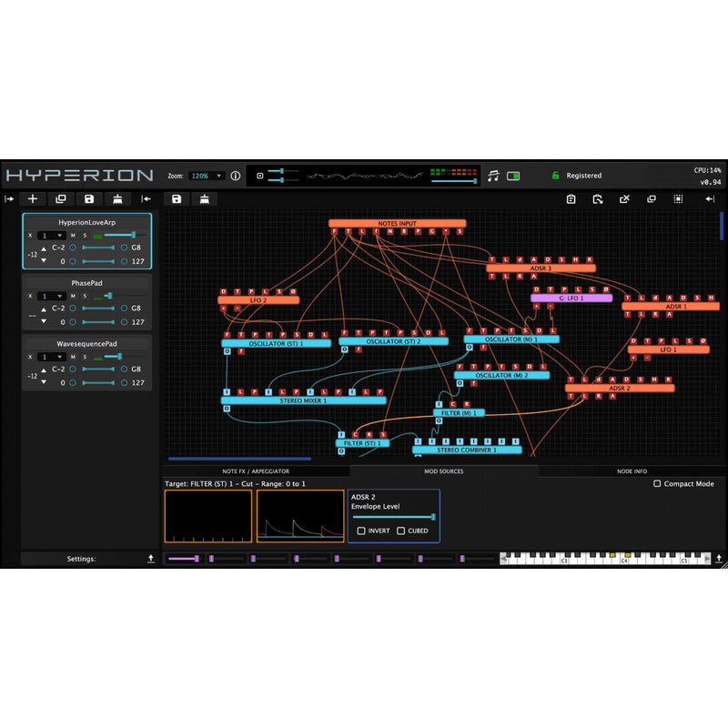Click the duplicate layer icon in left toolbar

(61, 198)
